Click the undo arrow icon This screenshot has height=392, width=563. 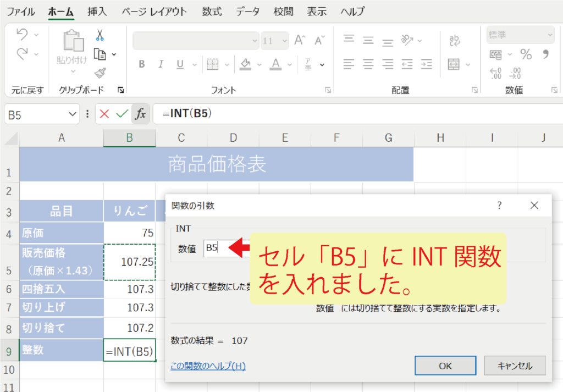click(x=22, y=35)
